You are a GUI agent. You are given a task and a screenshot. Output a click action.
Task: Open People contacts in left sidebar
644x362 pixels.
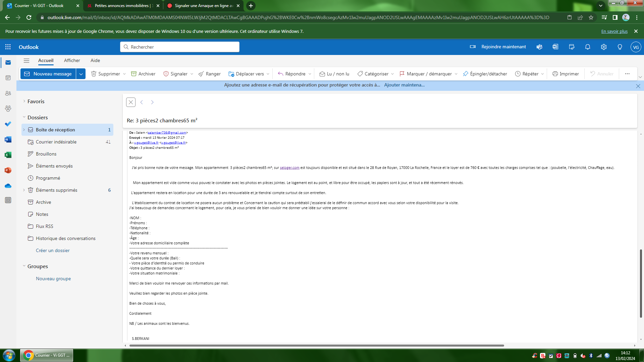point(8,93)
